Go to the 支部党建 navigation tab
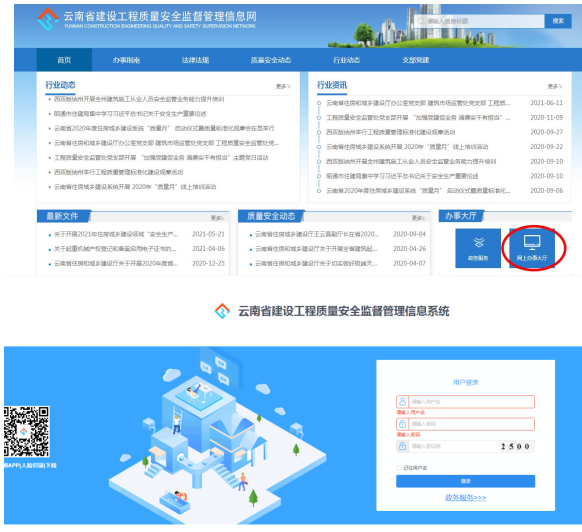Image resolution: width=582 pixels, height=532 pixels. pos(416,60)
